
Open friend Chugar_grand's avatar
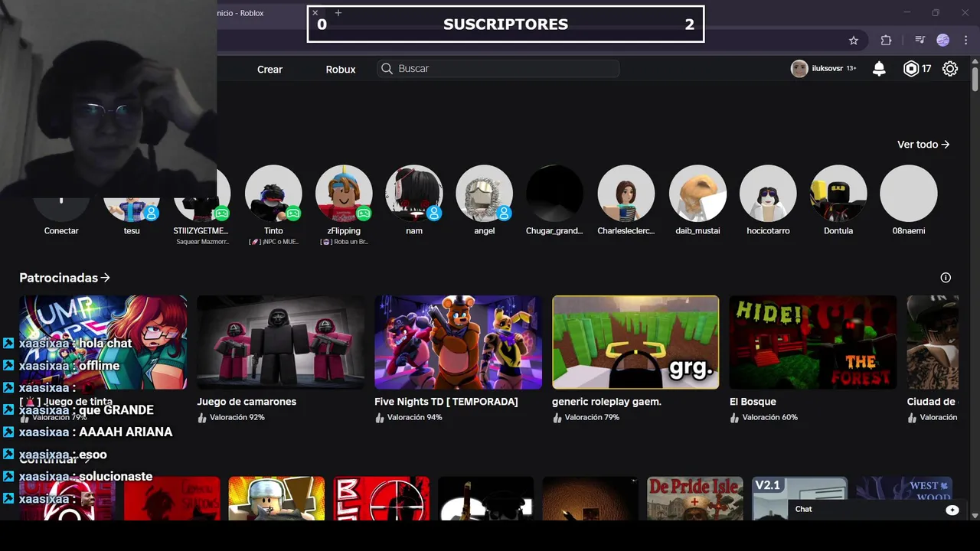coord(555,194)
